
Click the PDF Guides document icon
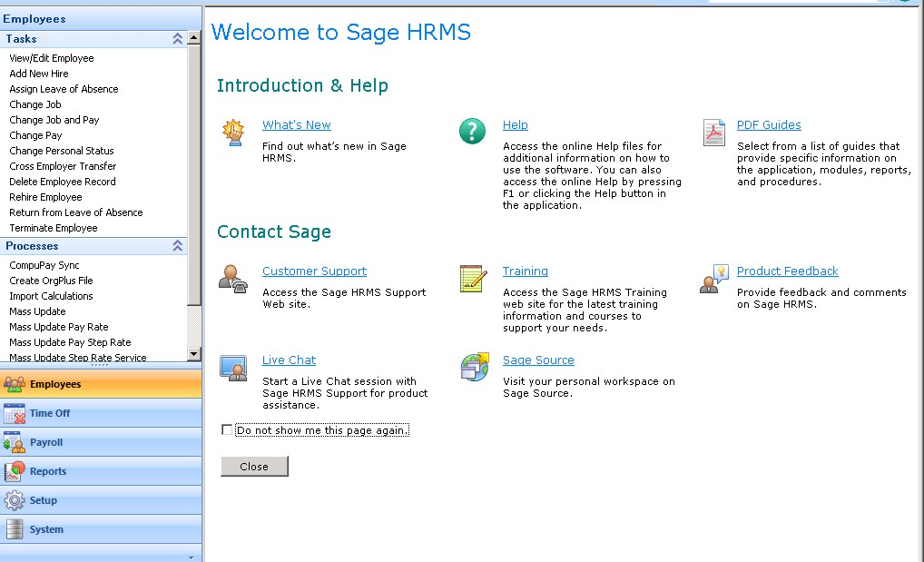(x=713, y=132)
